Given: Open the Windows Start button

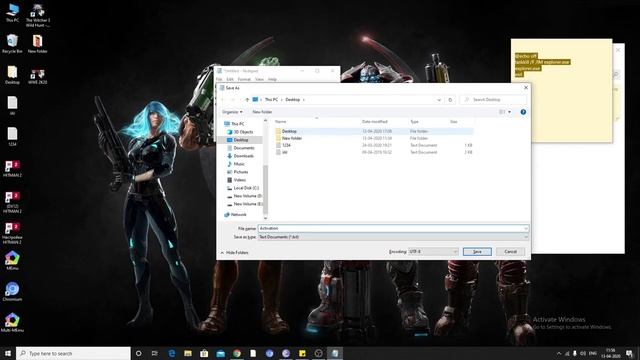Looking at the screenshot, I should [x=8, y=353].
